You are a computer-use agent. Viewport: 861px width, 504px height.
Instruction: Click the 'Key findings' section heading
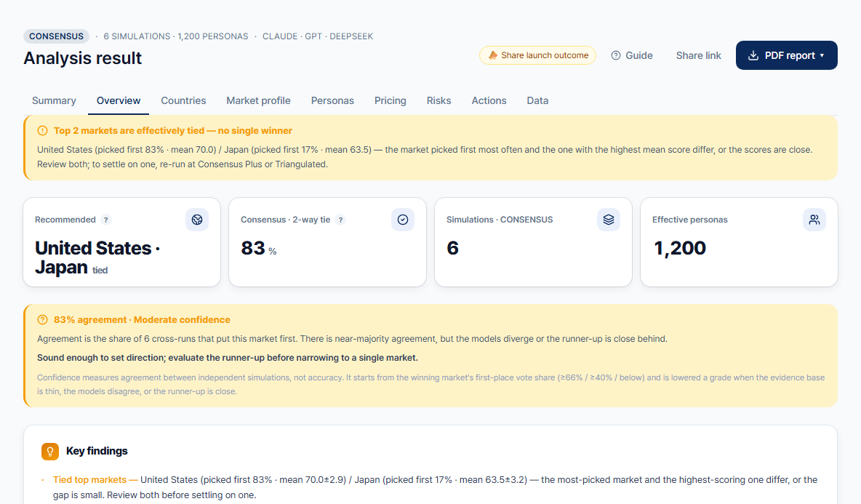pos(97,451)
